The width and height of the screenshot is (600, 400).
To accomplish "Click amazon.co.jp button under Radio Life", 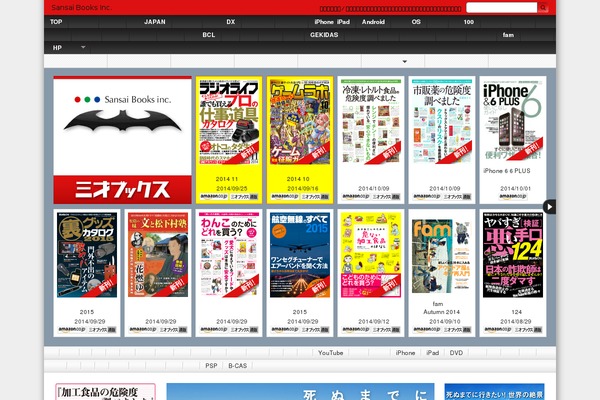I will tap(213, 197).
